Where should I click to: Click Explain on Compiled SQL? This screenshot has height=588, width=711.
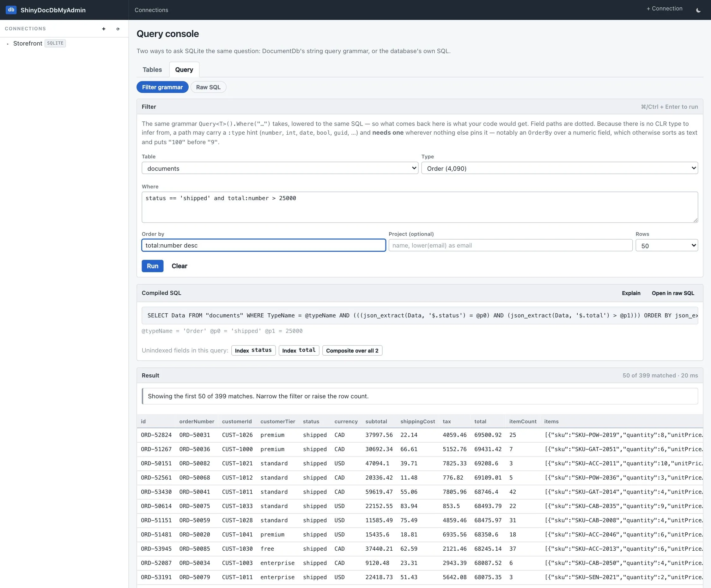coord(631,293)
